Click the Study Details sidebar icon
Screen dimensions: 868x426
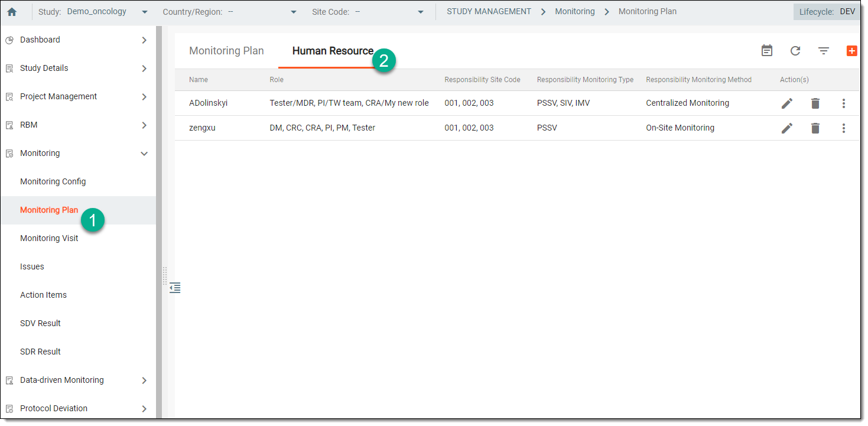[x=9, y=69]
